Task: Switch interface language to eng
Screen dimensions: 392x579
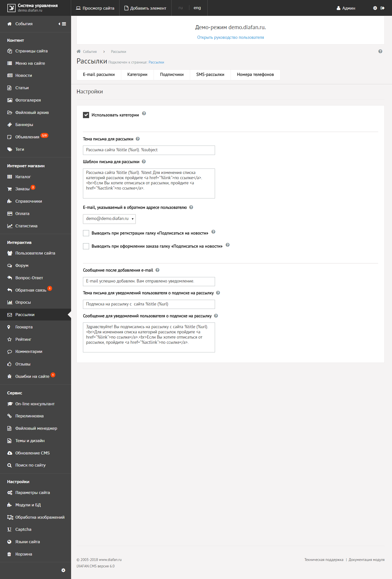Action: click(x=197, y=8)
